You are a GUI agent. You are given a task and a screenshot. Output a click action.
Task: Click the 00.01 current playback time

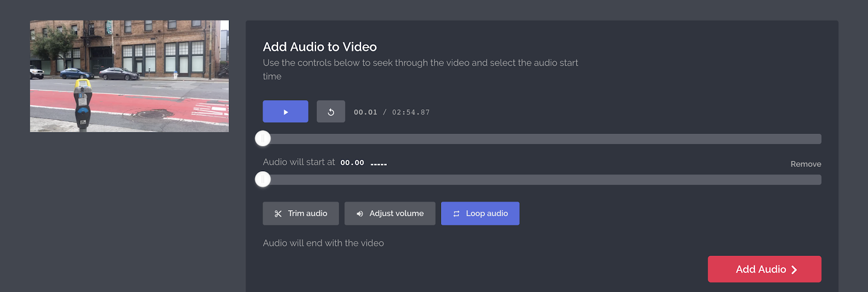pyautogui.click(x=365, y=112)
